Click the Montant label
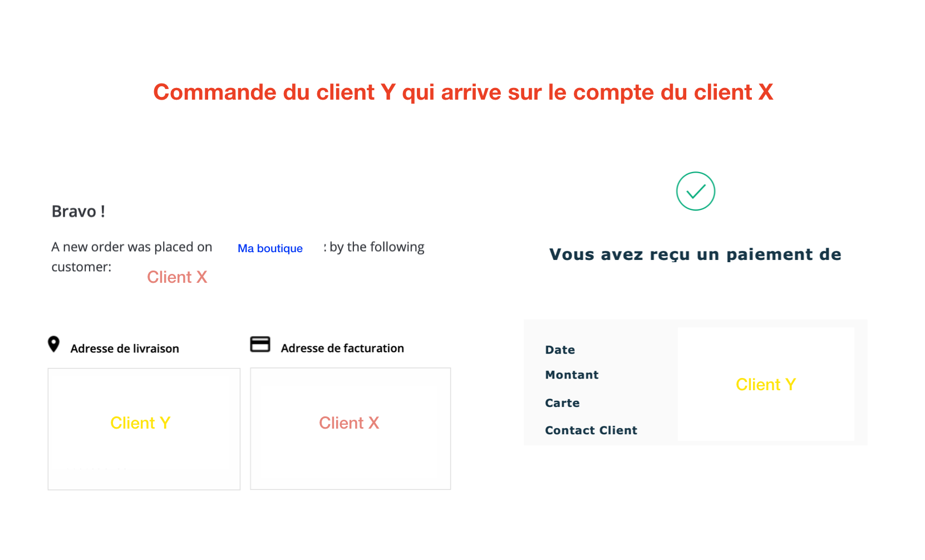Viewport: 925px width, 560px height. pyautogui.click(x=572, y=375)
